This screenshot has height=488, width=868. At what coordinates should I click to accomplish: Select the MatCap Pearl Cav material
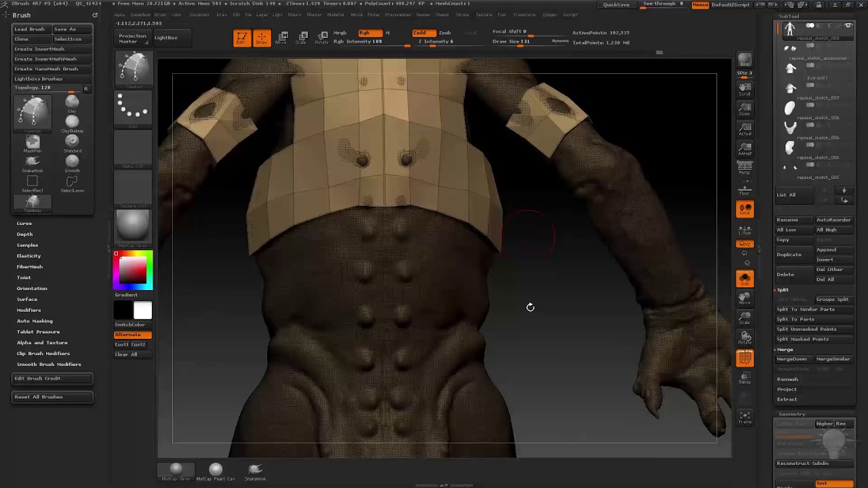tap(216, 472)
